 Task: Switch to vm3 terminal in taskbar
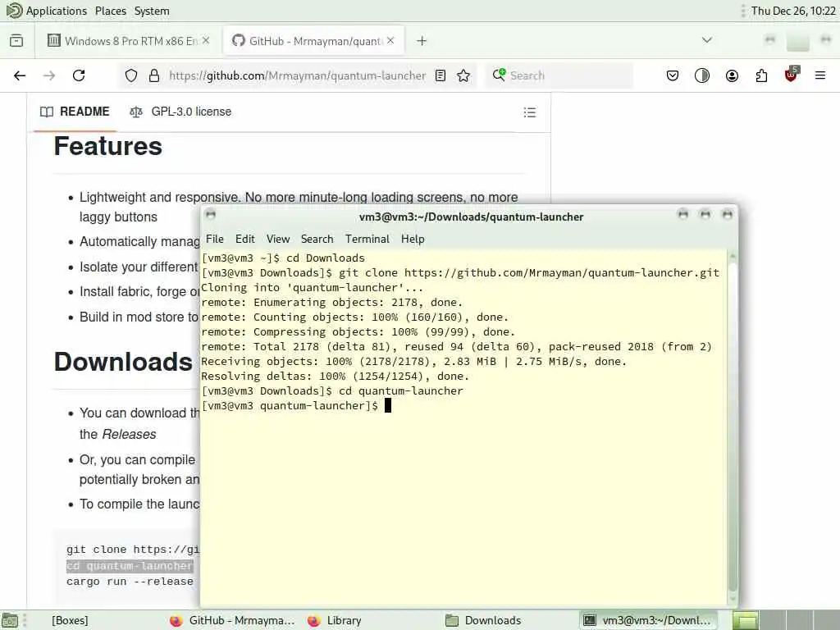pos(648,620)
